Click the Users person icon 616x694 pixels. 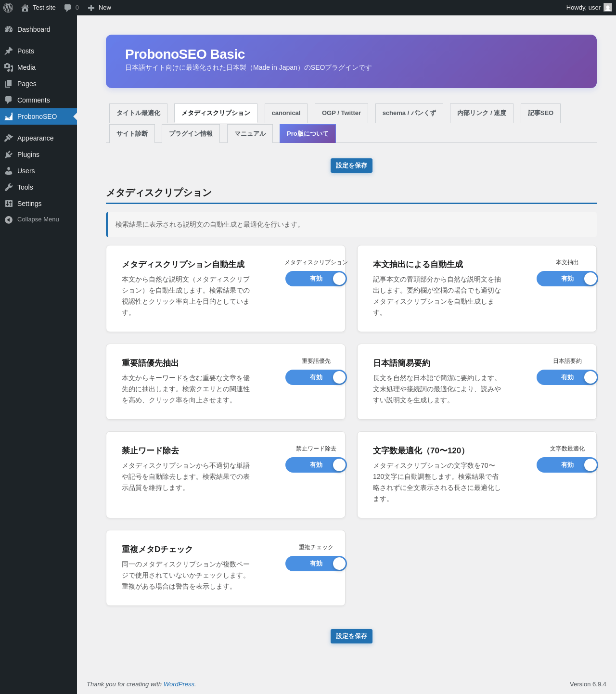coord(9,171)
